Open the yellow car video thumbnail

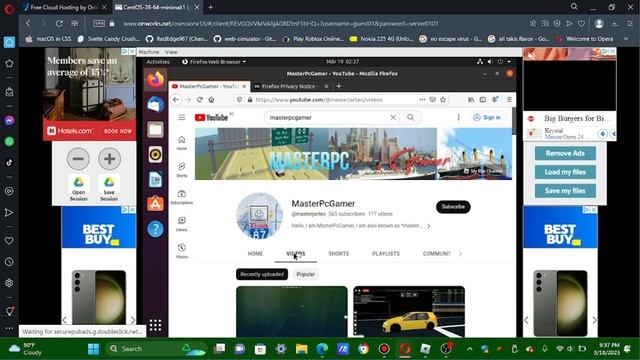coord(409,312)
